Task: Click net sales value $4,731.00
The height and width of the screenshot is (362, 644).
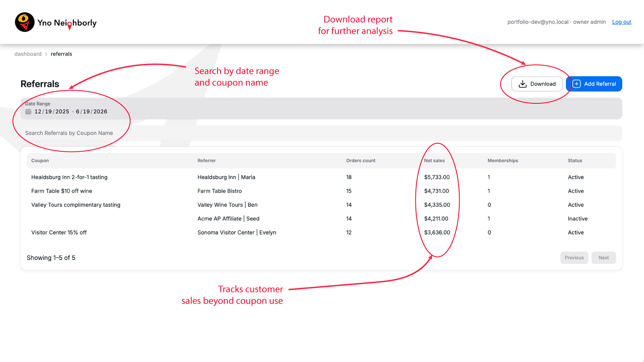Action: pos(436,191)
